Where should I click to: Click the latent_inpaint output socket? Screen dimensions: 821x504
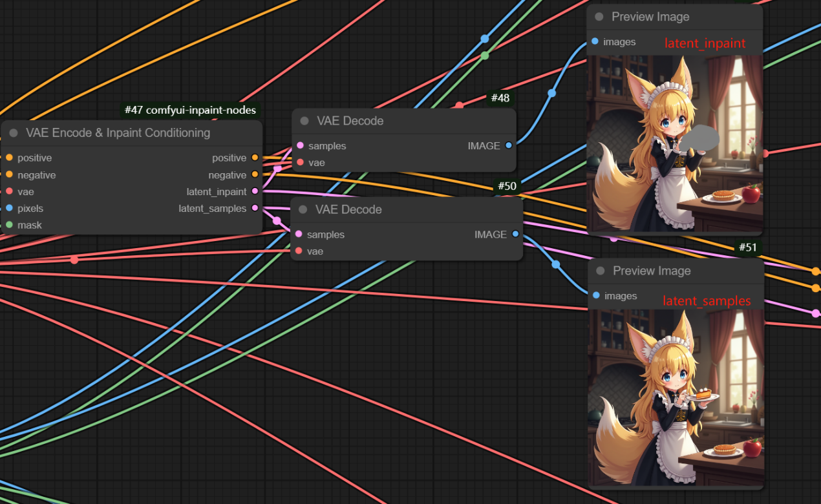pyautogui.click(x=255, y=191)
